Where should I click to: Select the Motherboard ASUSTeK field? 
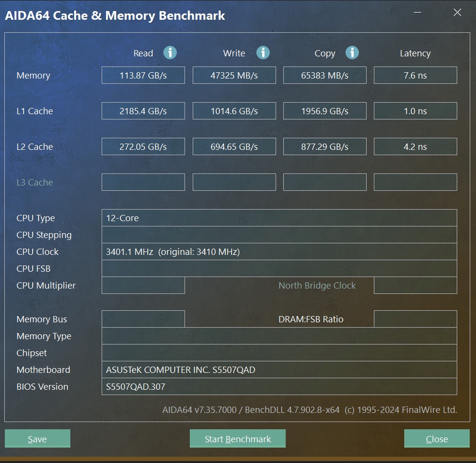(x=279, y=370)
